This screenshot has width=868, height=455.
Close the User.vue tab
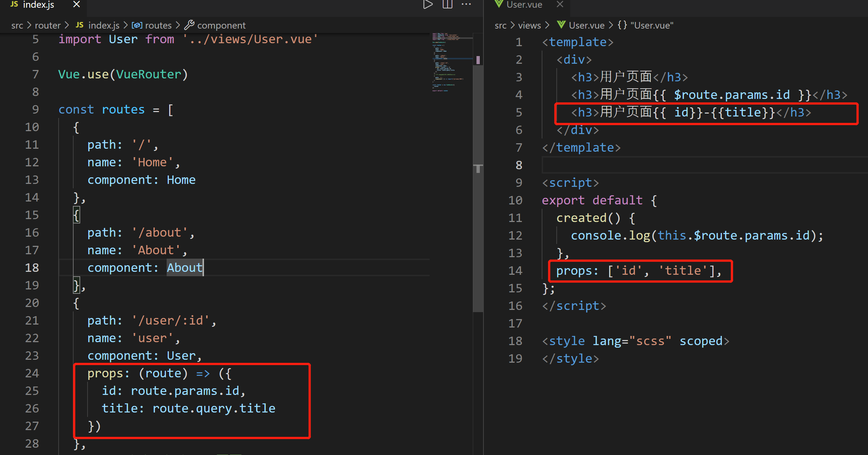560,4
